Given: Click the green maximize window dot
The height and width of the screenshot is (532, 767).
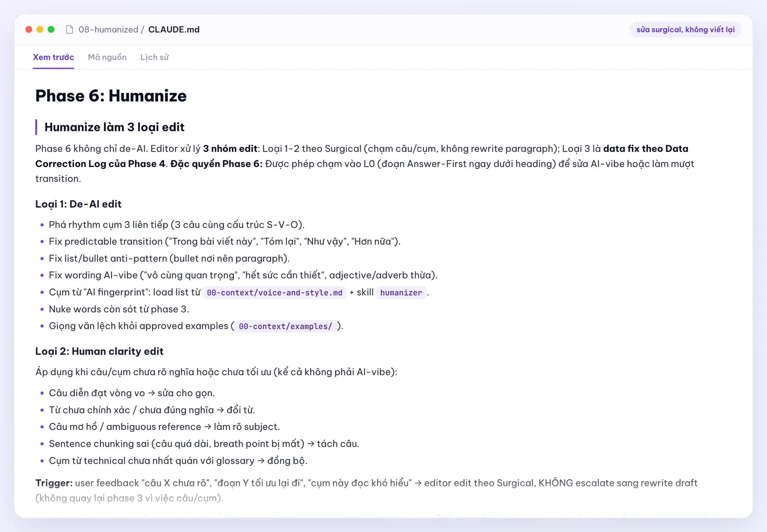Looking at the screenshot, I should [x=51, y=30].
